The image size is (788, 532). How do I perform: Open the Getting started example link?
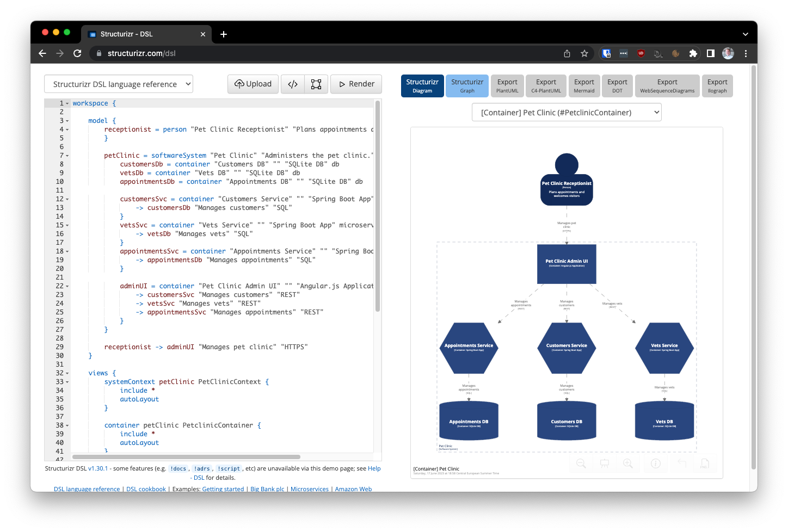click(223, 489)
